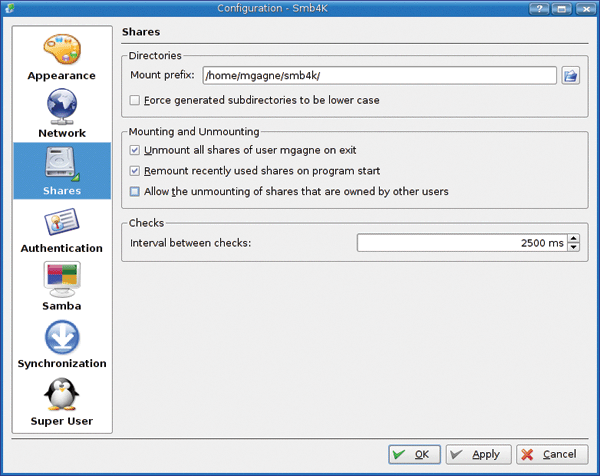The image size is (600, 476).
Task: Select the Synchronization arrow icon
Action: tap(61, 338)
